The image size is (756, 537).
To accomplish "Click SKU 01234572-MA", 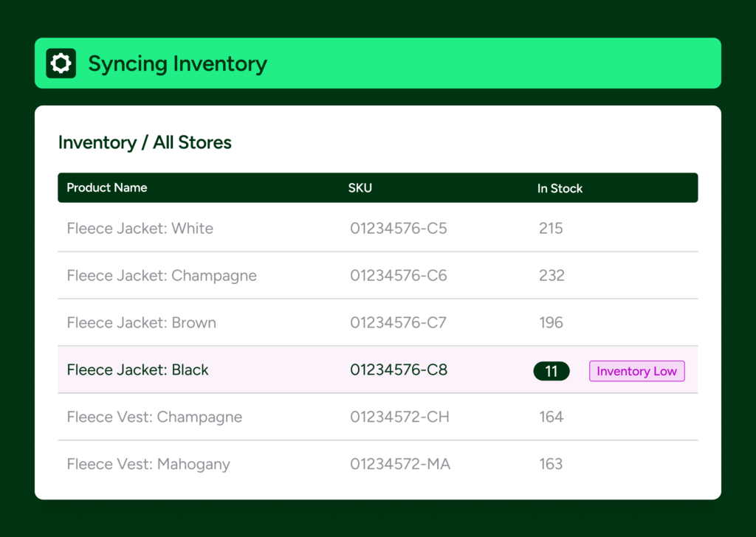I will (400, 465).
